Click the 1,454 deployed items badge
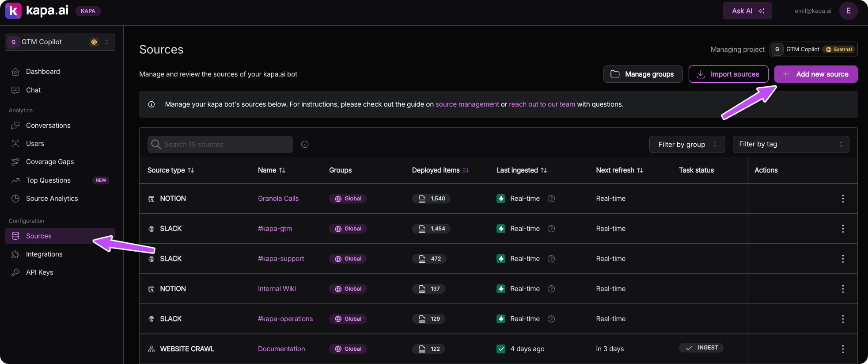The image size is (868, 364). point(431,229)
